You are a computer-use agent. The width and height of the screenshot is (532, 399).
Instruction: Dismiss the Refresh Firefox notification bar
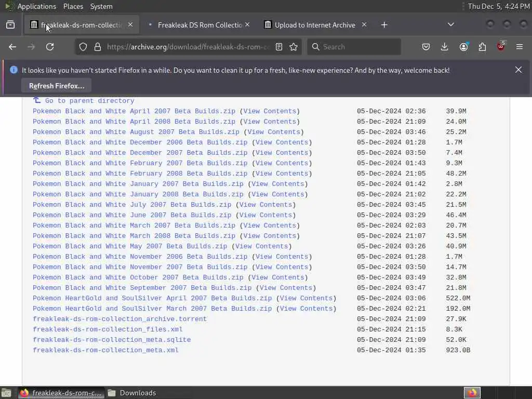click(518, 70)
